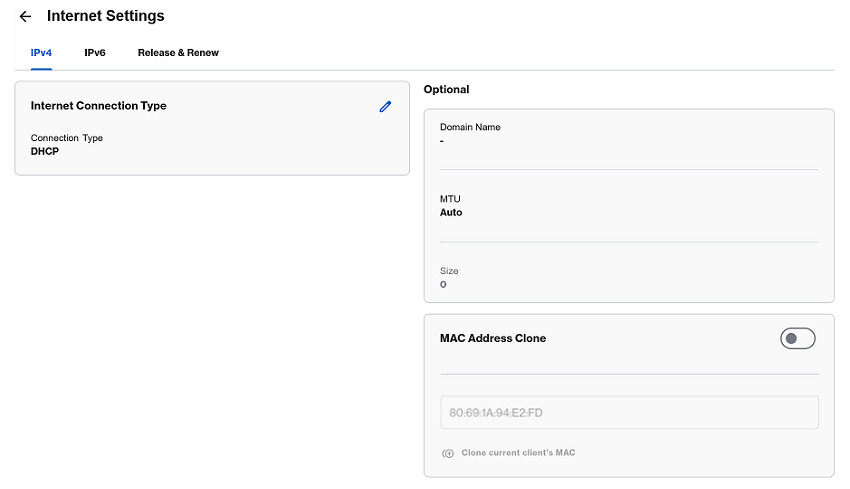Click the Size value 0
Viewport: 850px width, 489px height.
443,285
